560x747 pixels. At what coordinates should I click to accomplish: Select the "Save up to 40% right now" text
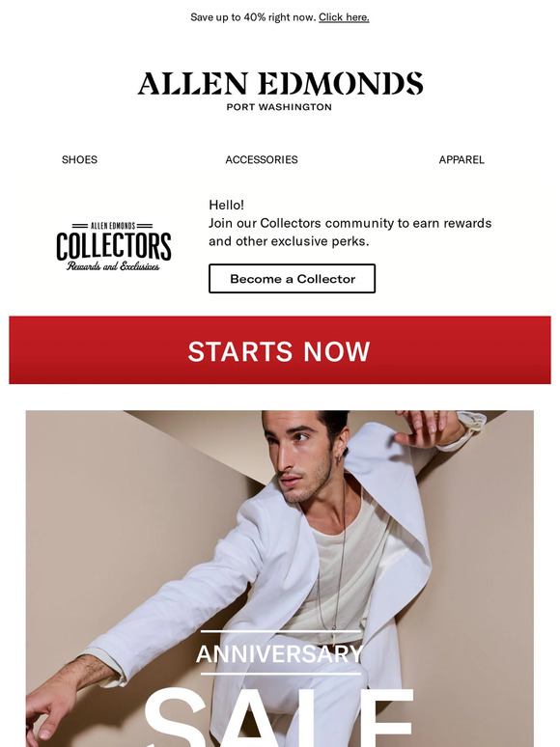253,17
